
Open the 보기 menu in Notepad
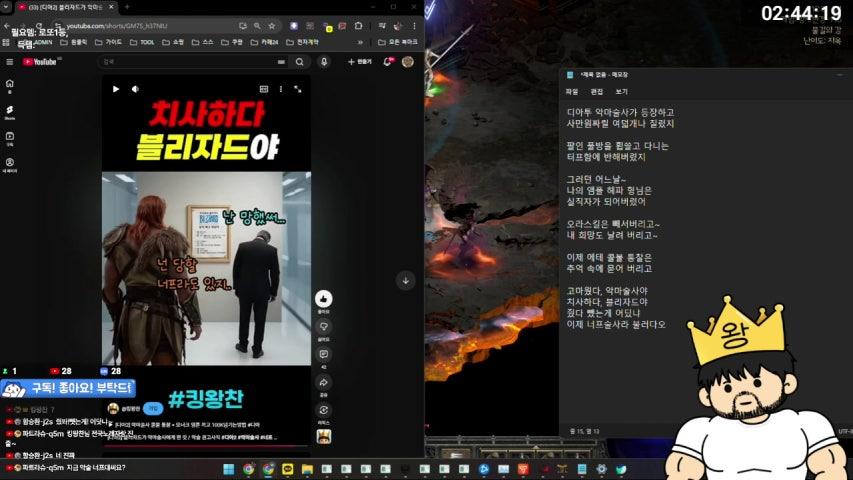pos(621,91)
